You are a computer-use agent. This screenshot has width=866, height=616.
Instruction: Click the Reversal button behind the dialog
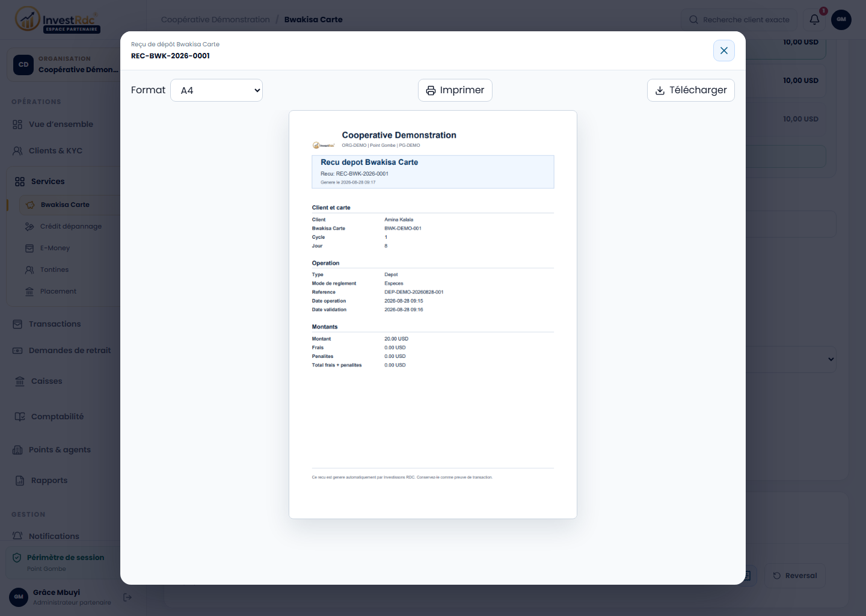795,576
